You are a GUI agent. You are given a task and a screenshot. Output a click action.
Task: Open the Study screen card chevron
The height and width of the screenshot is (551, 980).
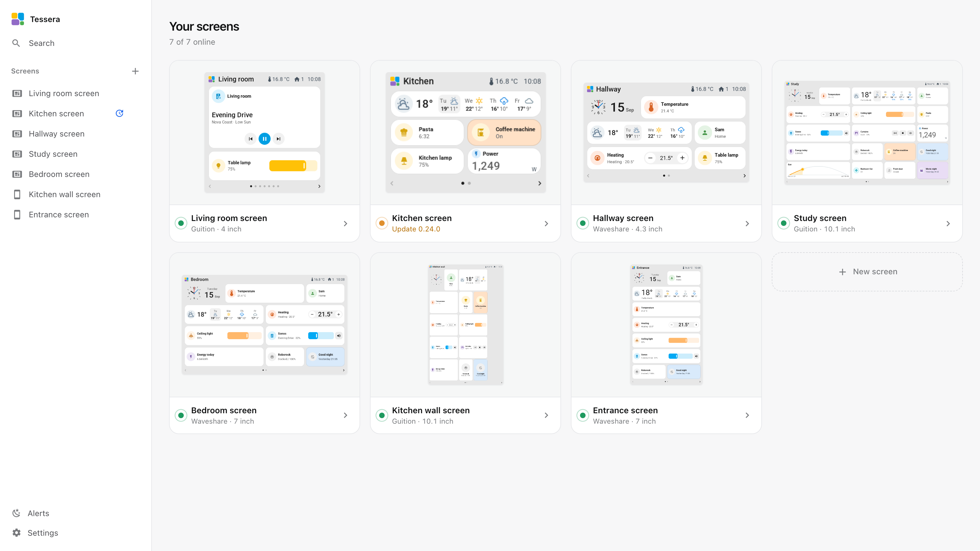948,223
